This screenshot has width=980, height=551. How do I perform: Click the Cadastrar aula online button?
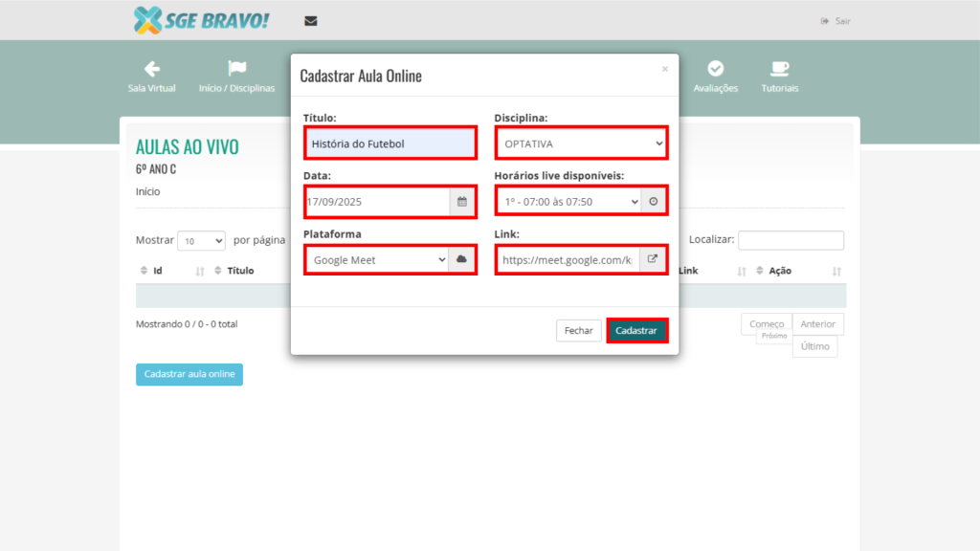coord(189,375)
